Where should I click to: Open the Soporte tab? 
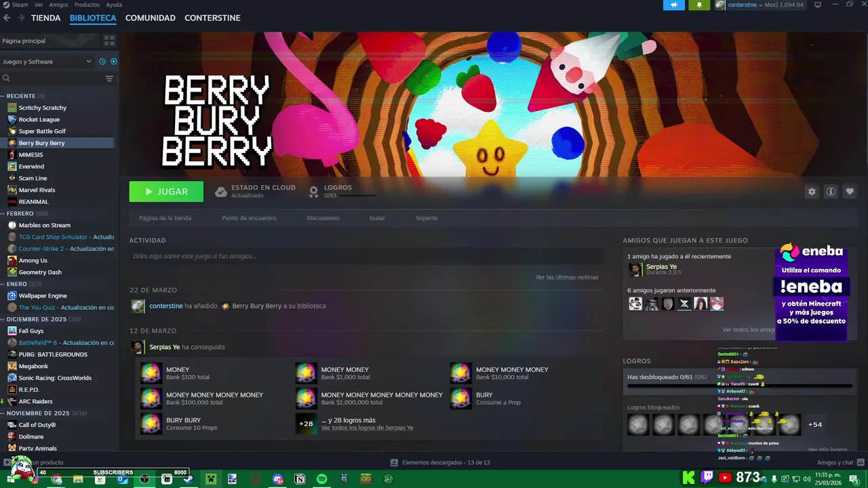[x=427, y=218]
